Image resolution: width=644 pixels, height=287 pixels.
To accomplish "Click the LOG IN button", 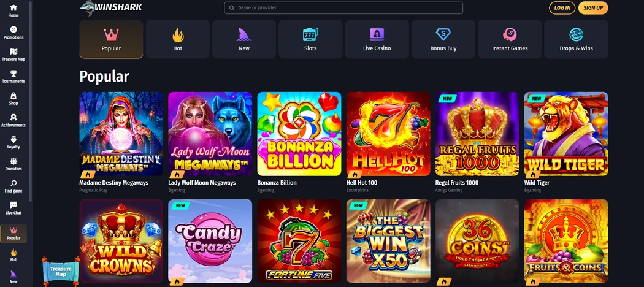I will (x=562, y=8).
